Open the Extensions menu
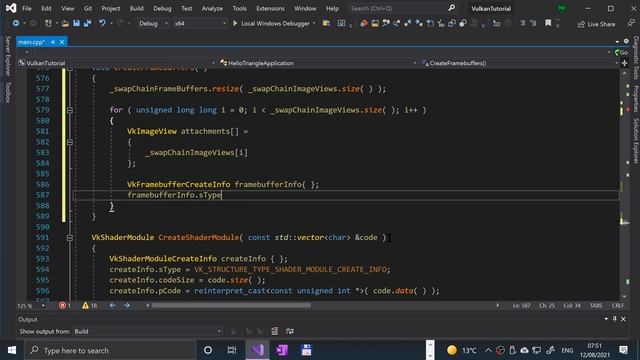This screenshot has height=360, width=640. point(270,9)
